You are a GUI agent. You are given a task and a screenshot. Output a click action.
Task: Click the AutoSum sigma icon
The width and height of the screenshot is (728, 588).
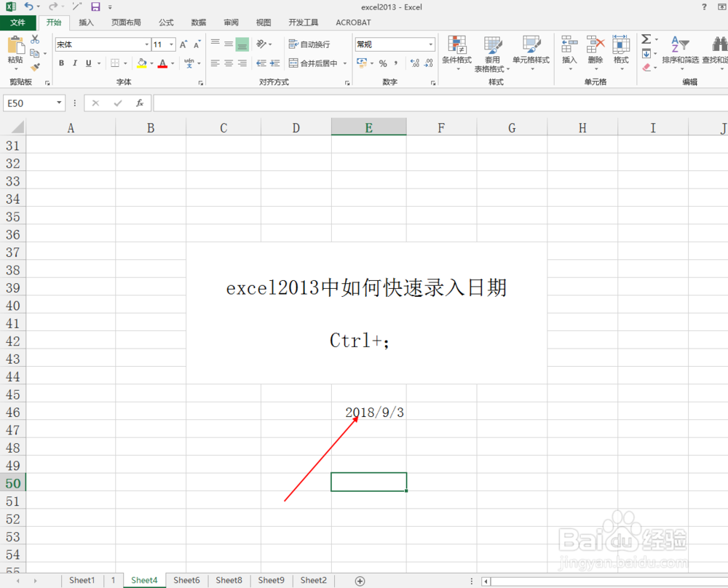[x=646, y=39]
